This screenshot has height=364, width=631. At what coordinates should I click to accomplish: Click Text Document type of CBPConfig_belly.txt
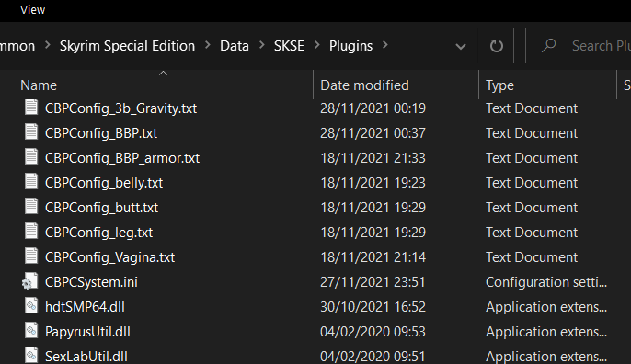coord(532,183)
